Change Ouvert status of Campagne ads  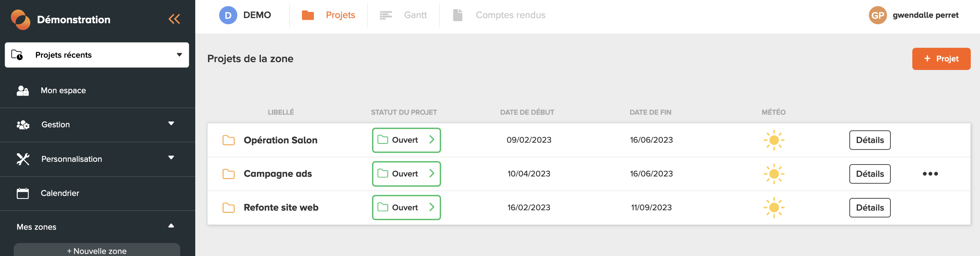406,174
